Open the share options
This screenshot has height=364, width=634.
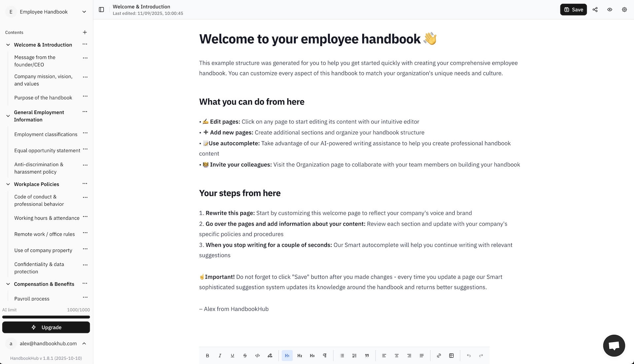coord(595,10)
